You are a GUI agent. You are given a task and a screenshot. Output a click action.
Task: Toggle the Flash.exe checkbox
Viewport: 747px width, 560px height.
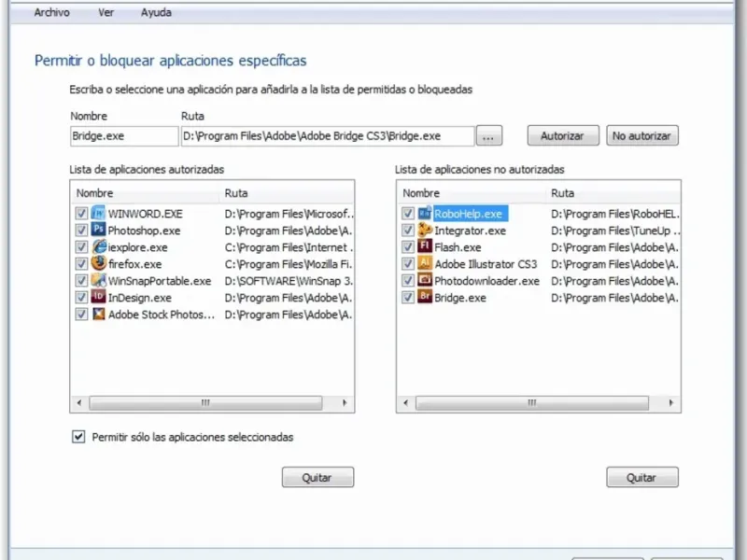408,247
